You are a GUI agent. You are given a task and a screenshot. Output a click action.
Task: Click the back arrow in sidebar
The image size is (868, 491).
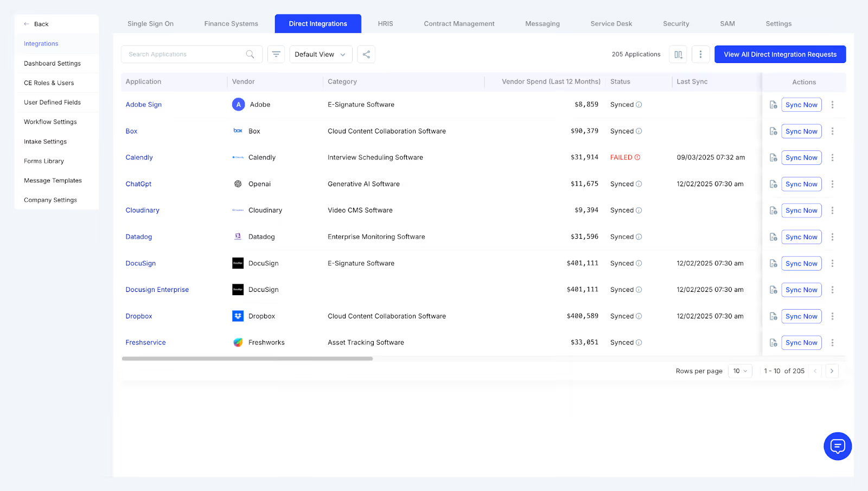click(27, 24)
